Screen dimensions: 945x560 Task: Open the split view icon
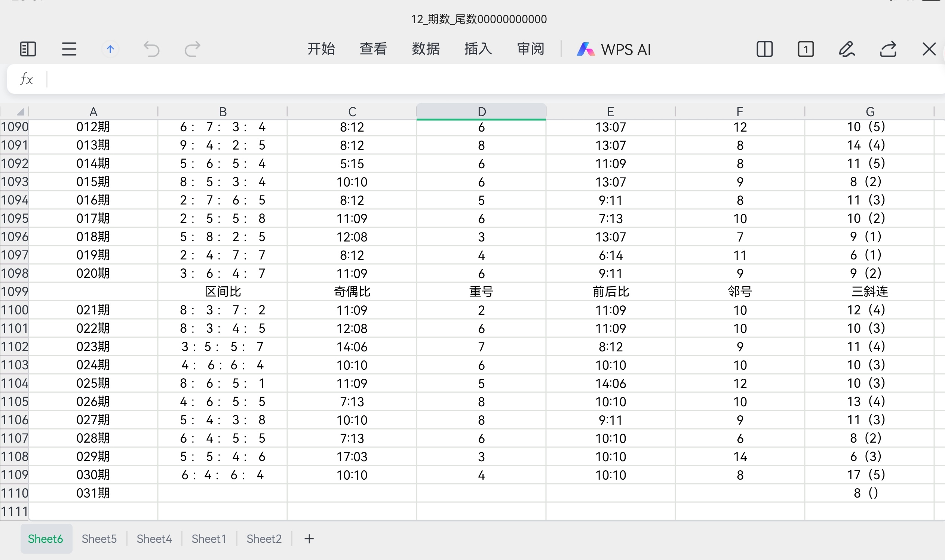pos(765,49)
